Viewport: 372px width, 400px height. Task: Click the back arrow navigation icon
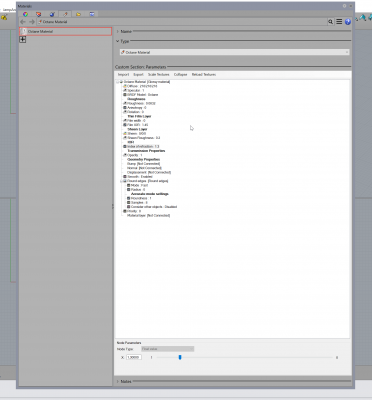click(23, 22)
